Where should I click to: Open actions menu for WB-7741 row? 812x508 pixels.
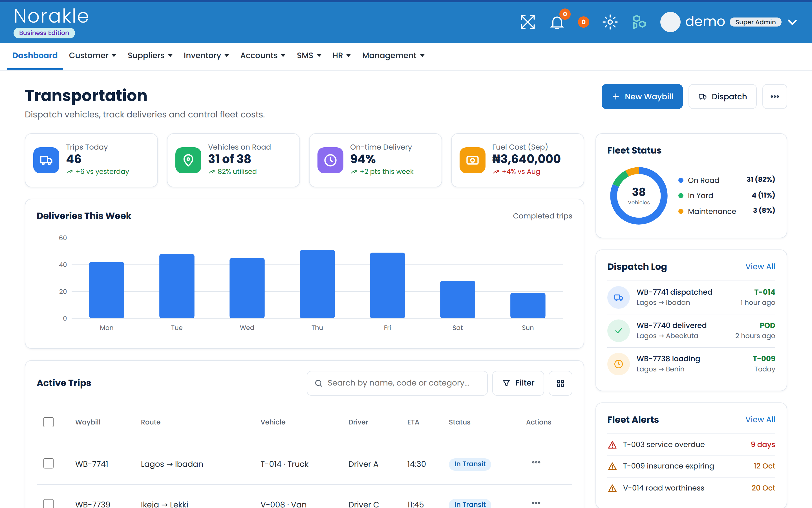pos(536,463)
